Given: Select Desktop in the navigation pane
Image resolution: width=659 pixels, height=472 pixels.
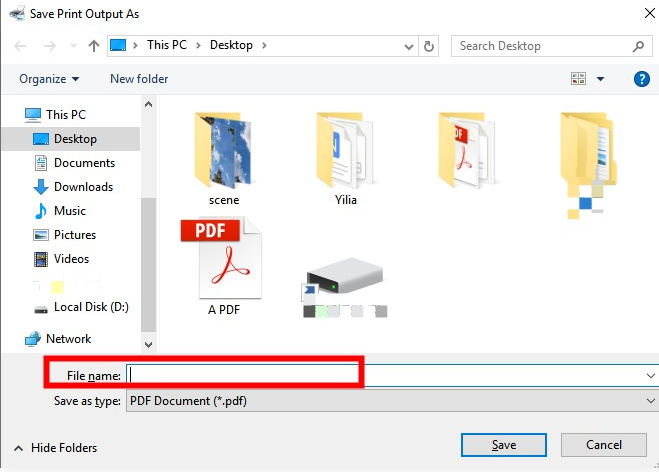Looking at the screenshot, I should tap(71, 139).
